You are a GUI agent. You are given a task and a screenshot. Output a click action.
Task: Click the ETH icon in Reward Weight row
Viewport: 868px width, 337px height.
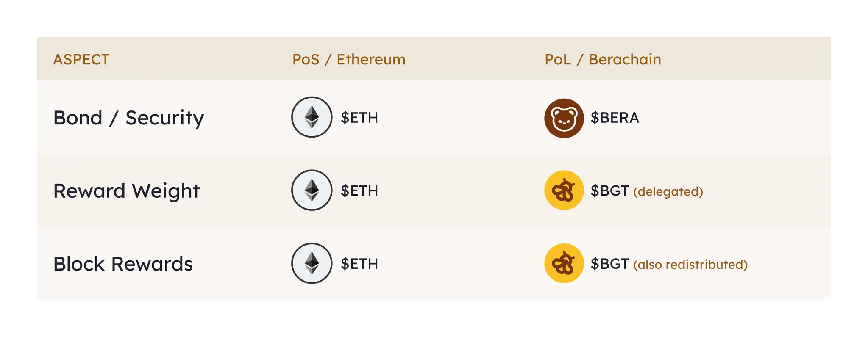coord(312,190)
